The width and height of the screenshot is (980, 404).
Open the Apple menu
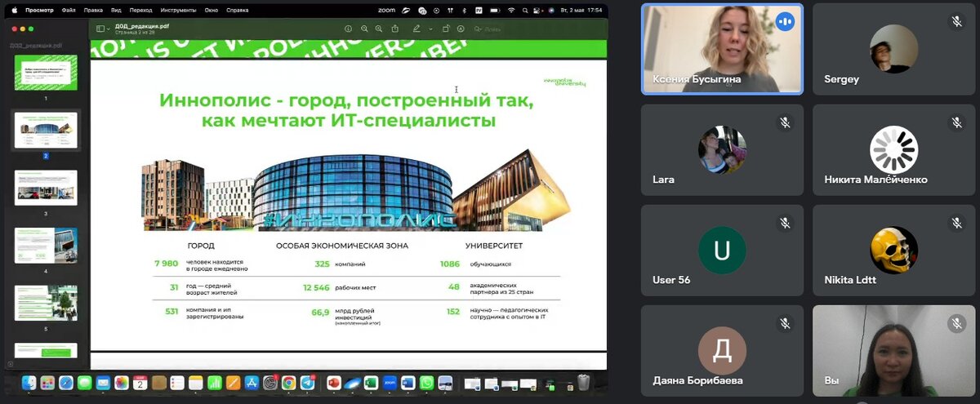[x=14, y=10]
